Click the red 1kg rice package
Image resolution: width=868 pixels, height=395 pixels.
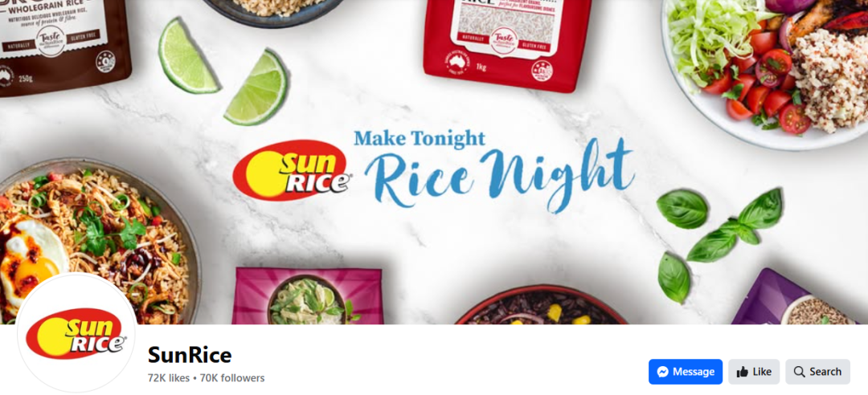(x=507, y=44)
